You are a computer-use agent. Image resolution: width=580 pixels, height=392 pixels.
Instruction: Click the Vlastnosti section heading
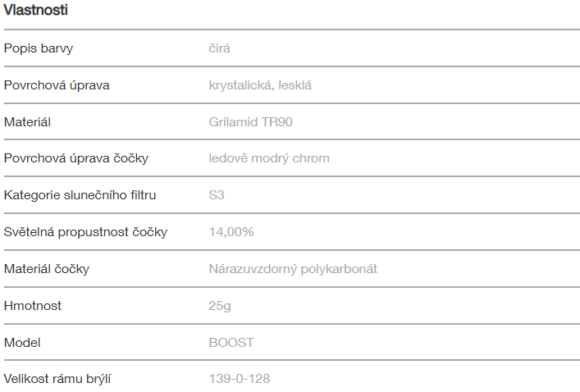coord(35,11)
